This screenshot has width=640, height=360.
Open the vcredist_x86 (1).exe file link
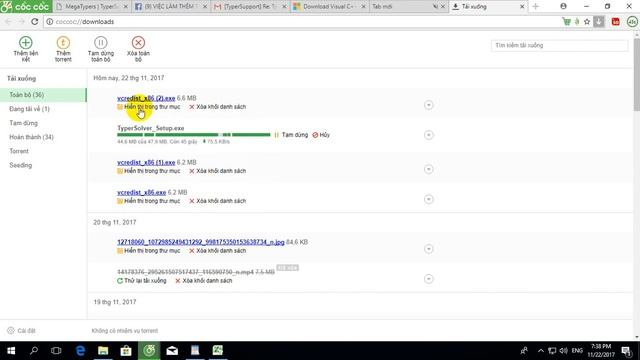click(146, 162)
